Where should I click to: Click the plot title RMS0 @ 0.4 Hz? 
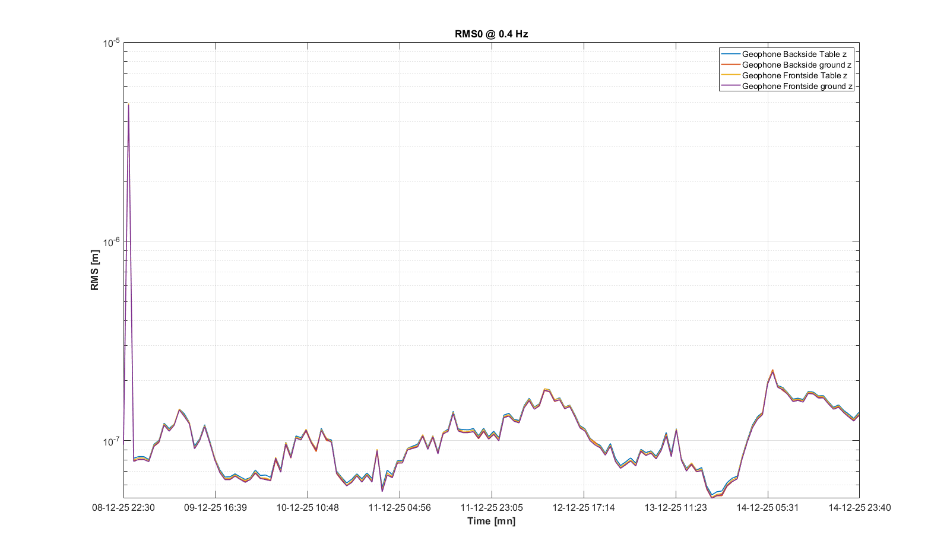coord(491,34)
